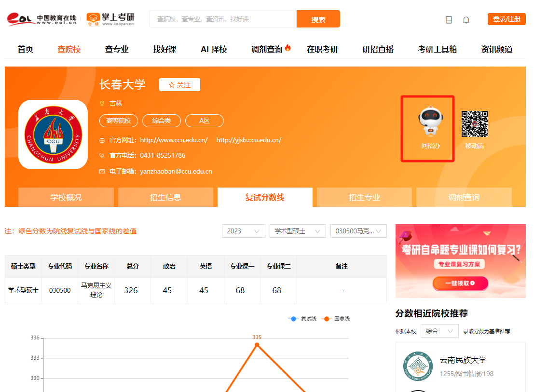Click the location pin icon beside 吉林
Screen dimensions: 534x392
102,104
